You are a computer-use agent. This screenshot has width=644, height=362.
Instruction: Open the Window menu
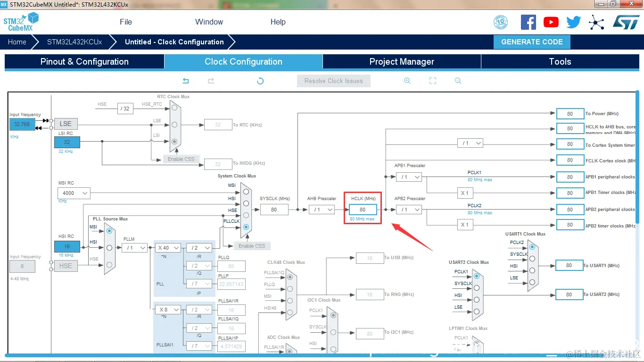209,22
